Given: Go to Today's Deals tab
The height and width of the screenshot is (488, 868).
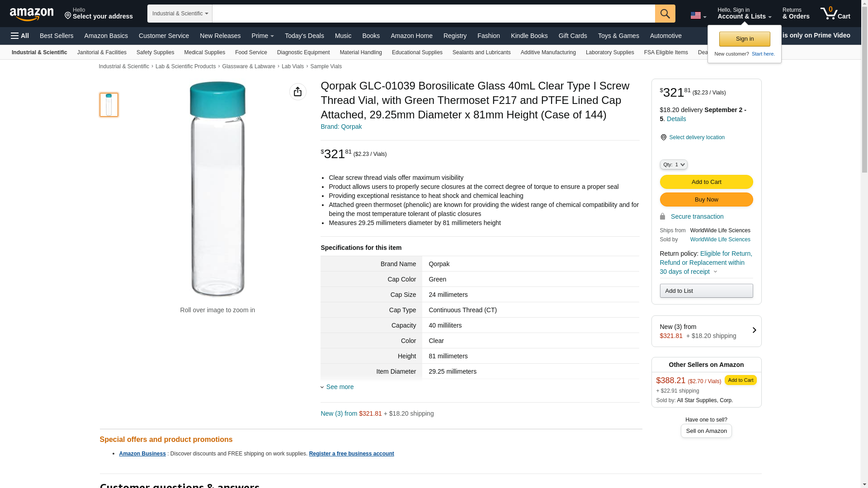Looking at the screenshot, I should click(304, 36).
